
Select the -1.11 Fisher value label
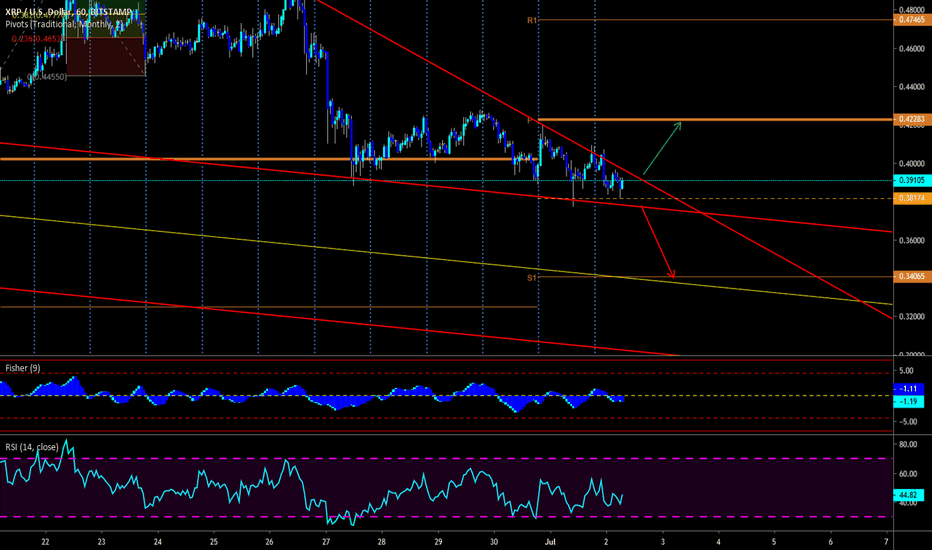point(909,388)
